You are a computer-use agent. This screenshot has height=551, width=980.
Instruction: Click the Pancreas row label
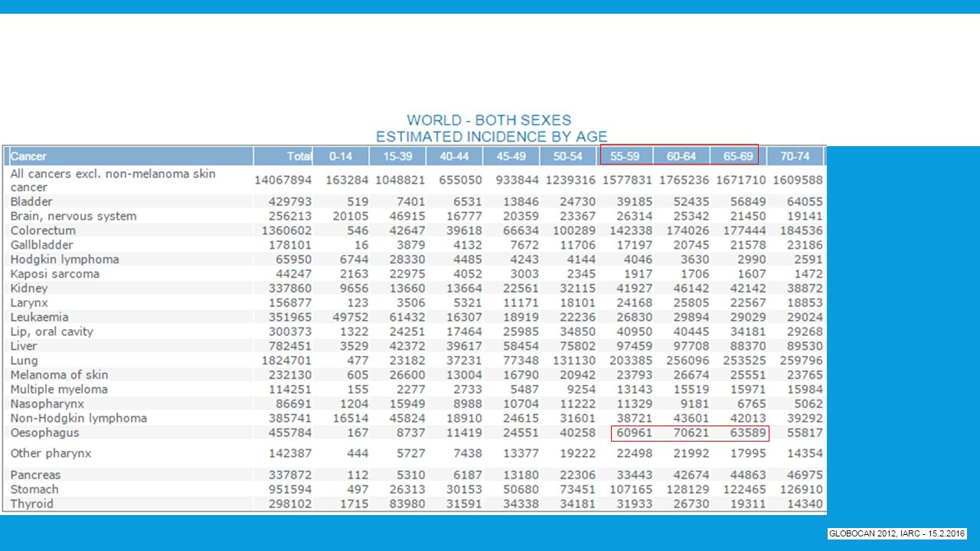pyautogui.click(x=35, y=475)
